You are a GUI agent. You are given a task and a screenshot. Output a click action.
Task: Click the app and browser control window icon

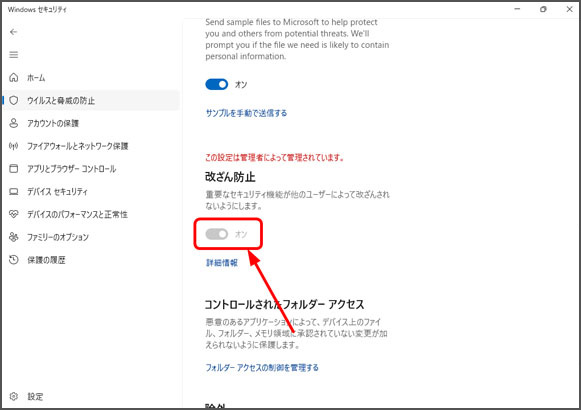tap(14, 169)
